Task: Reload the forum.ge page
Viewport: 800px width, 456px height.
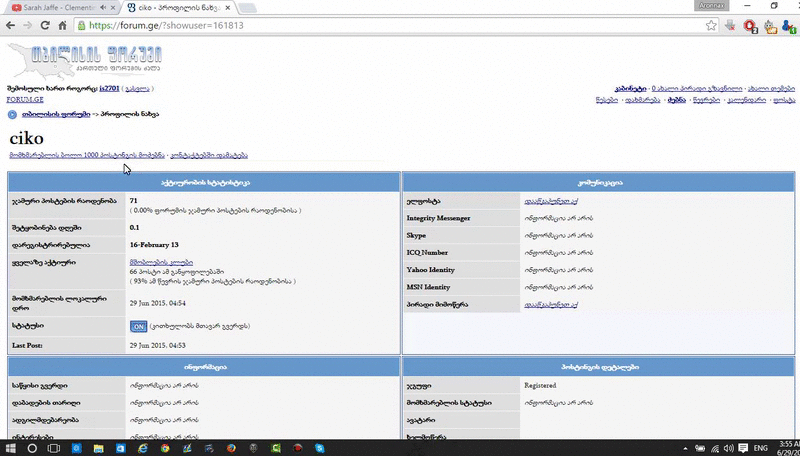Action: (x=45, y=25)
